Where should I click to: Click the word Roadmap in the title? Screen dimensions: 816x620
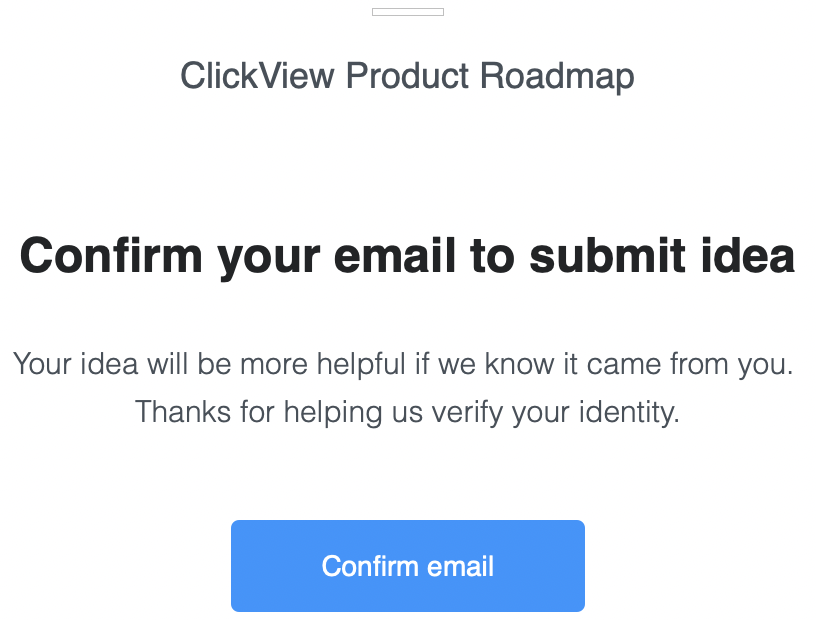[x=557, y=77]
